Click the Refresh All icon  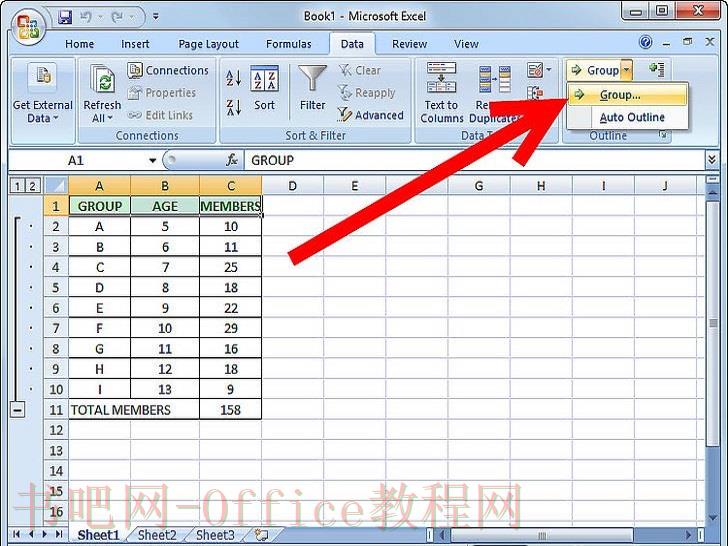[102, 79]
